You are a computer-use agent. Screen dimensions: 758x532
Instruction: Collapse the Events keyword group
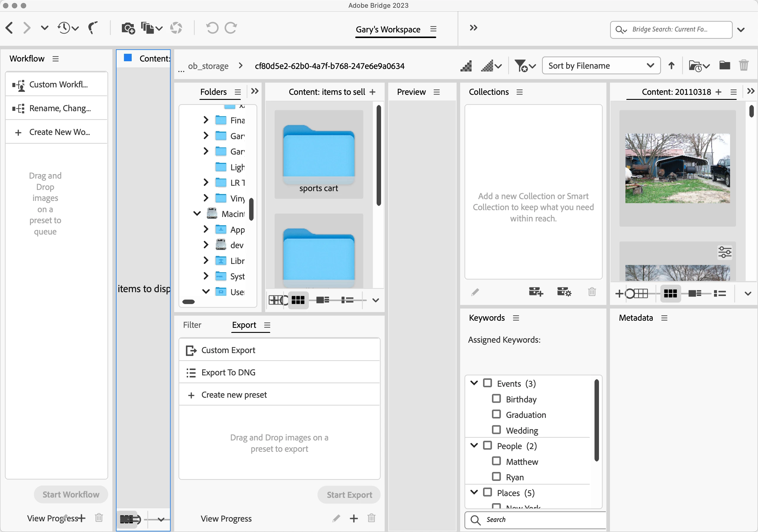[x=474, y=383]
